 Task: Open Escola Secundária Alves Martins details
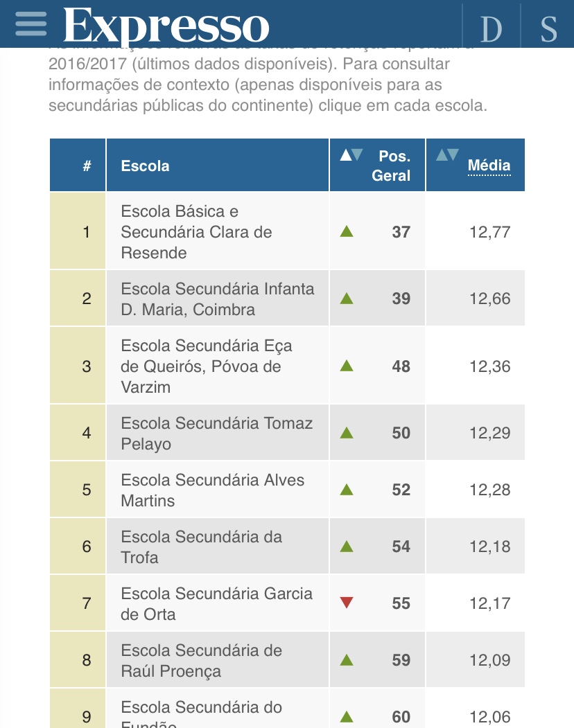(212, 490)
